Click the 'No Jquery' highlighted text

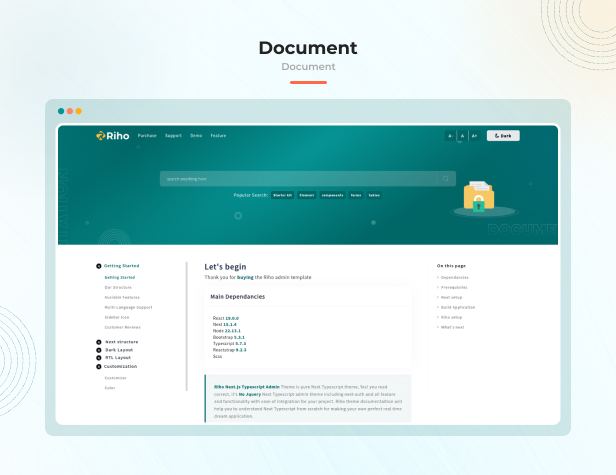[x=250, y=394]
